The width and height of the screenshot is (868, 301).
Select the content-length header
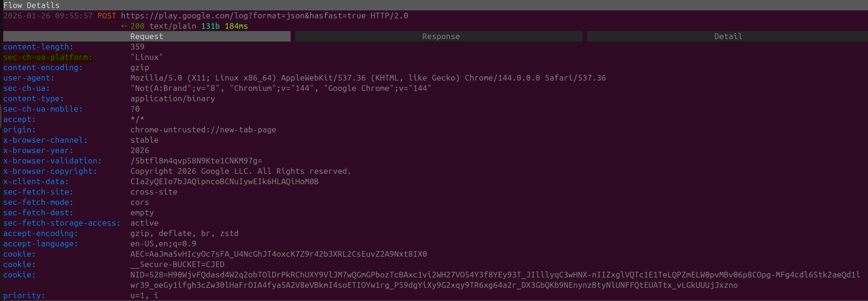38,47
